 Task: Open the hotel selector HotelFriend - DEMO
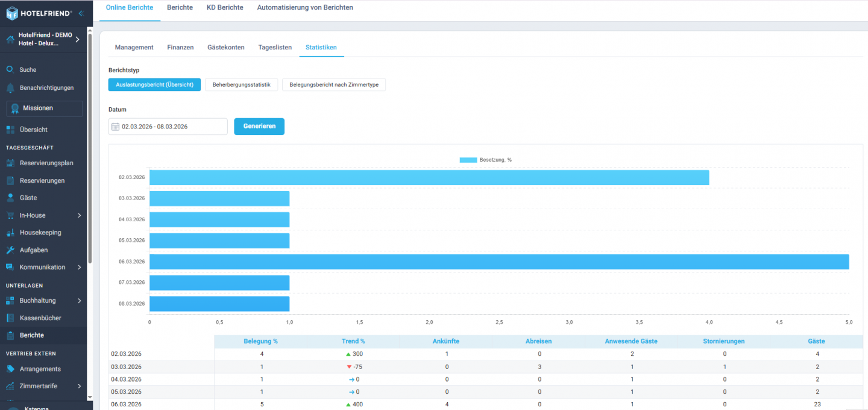[x=43, y=39]
